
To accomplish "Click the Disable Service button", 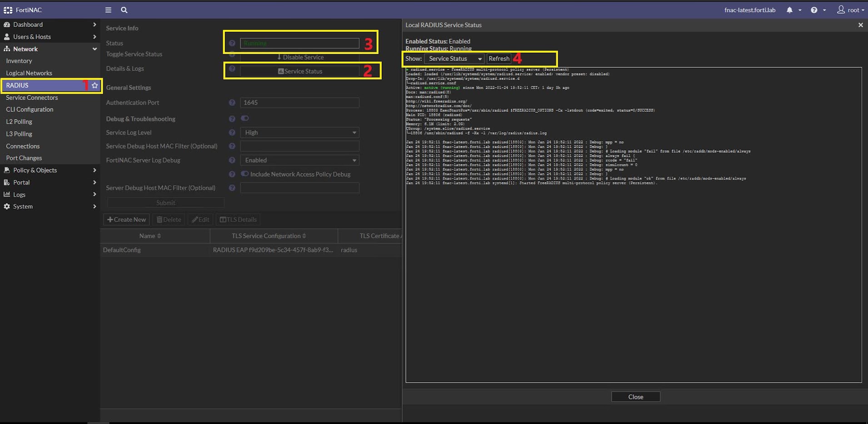I will (299, 57).
